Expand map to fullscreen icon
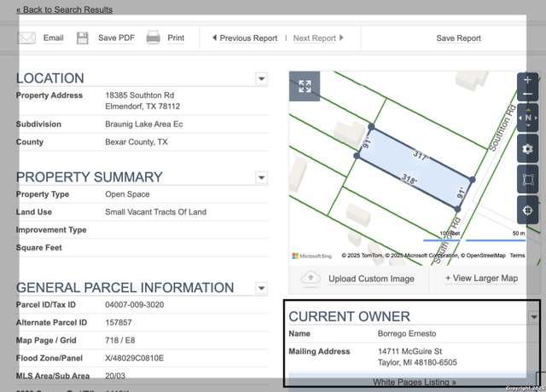The width and height of the screenshot is (546, 392). tap(305, 86)
